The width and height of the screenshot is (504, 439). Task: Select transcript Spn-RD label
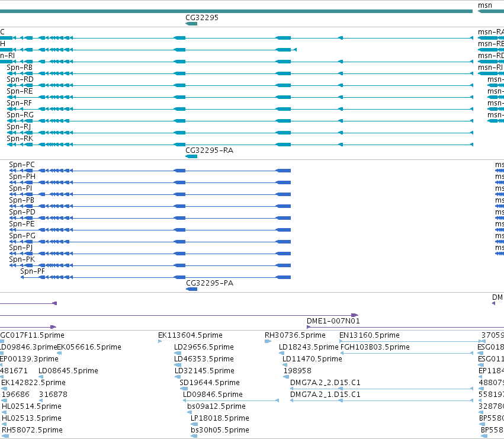point(20,79)
